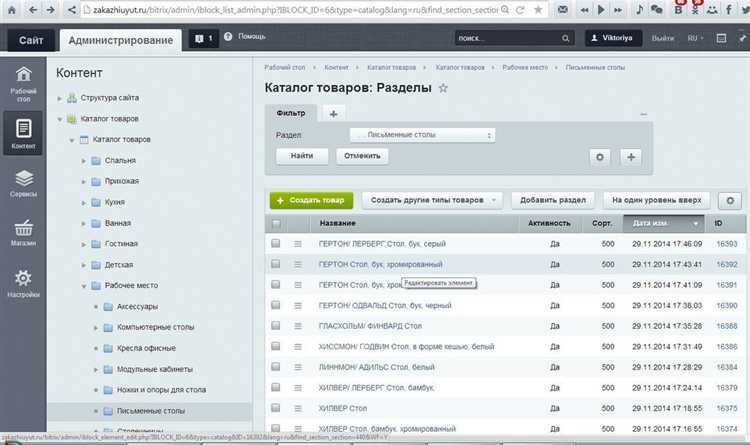This screenshot has width=750, height=445.
Task: Open Компьютерные столы tree folder
Action: 155,327
